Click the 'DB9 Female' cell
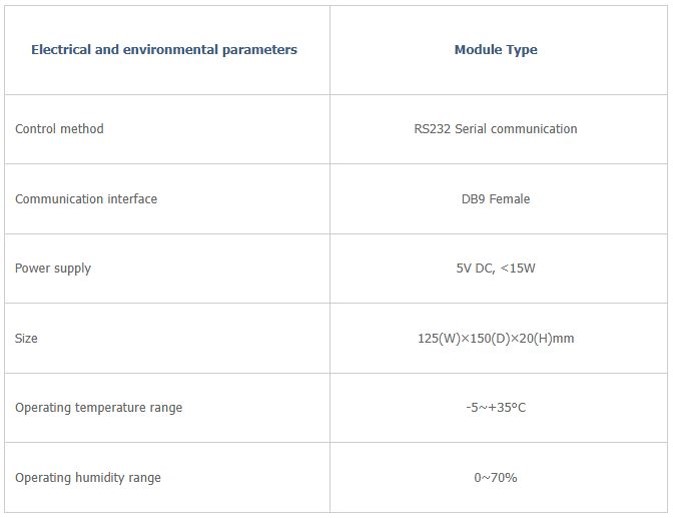Screen dimensions: 673x518 pyautogui.click(x=495, y=199)
